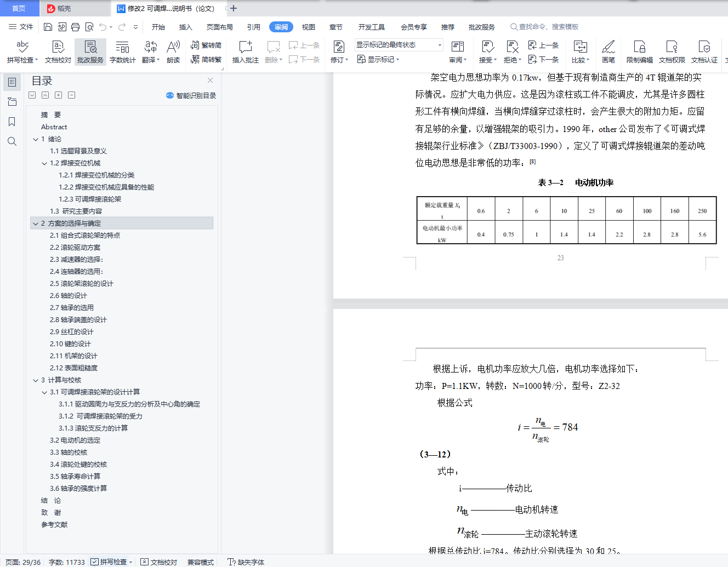The height and width of the screenshot is (567, 728).
Task: Open 限制编辑 restrict editing
Action: tap(640, 52)
